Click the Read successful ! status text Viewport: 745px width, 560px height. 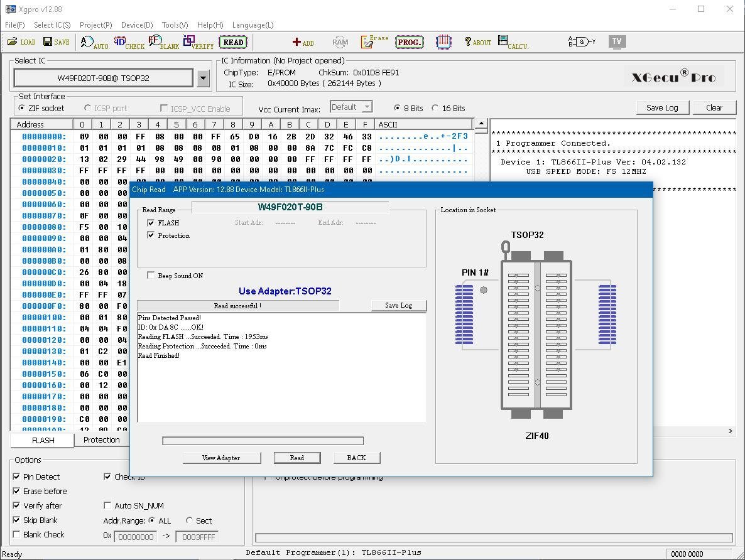pos(237,306)
